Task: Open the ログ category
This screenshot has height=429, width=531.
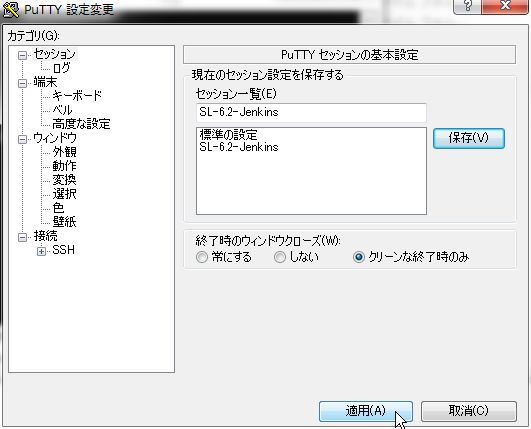Action: [61, 68]
